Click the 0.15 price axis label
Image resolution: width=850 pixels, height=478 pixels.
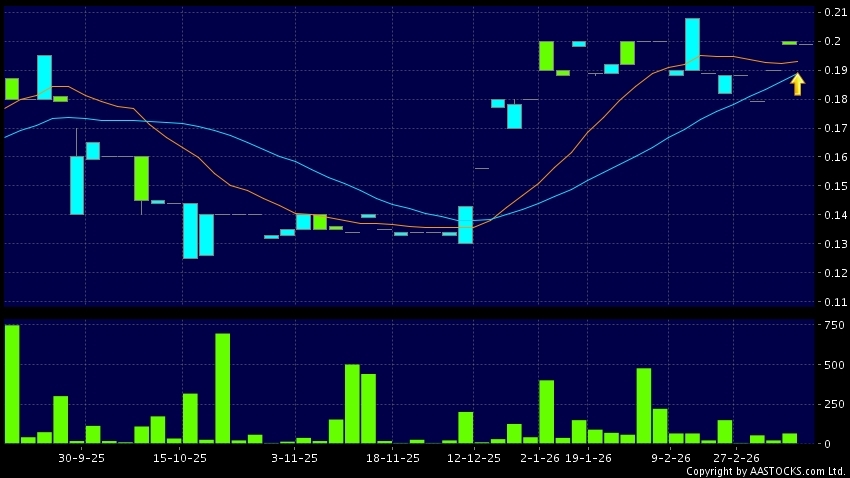(x=833, y=186)
